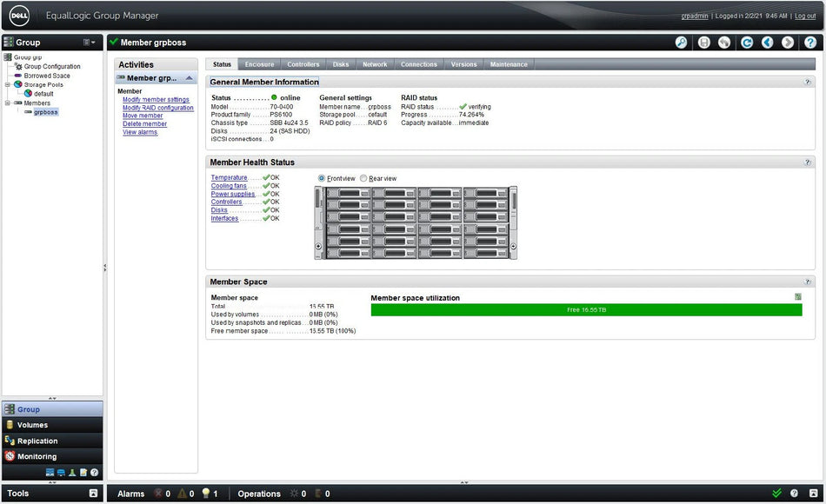Click the monitor-shaped small icon under Monitoring
Viewport: 826px width, 504px height.
tap(61, 473)
